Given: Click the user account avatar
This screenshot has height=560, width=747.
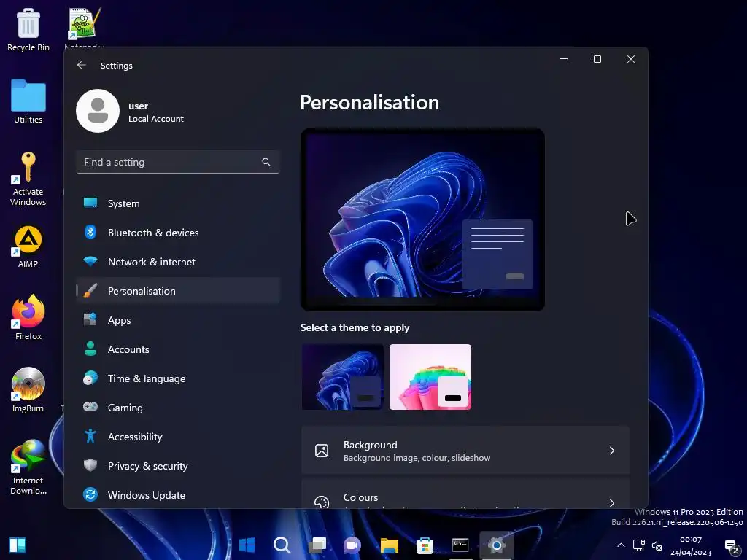Looking at the screenshot, I should coord(98,111).
